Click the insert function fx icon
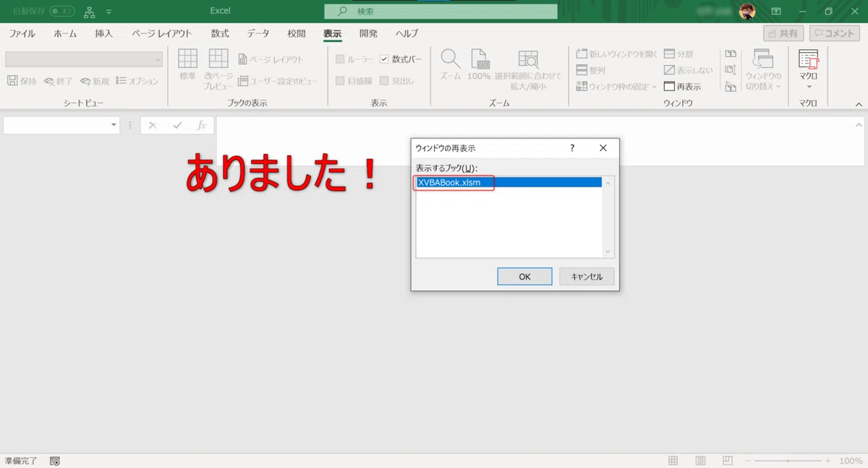868x468 pixels. point(202,125)
